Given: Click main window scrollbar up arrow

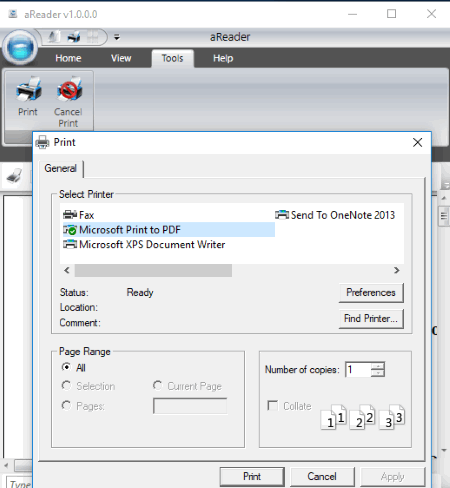Looking at the screenshot, I should pos(444,198).
